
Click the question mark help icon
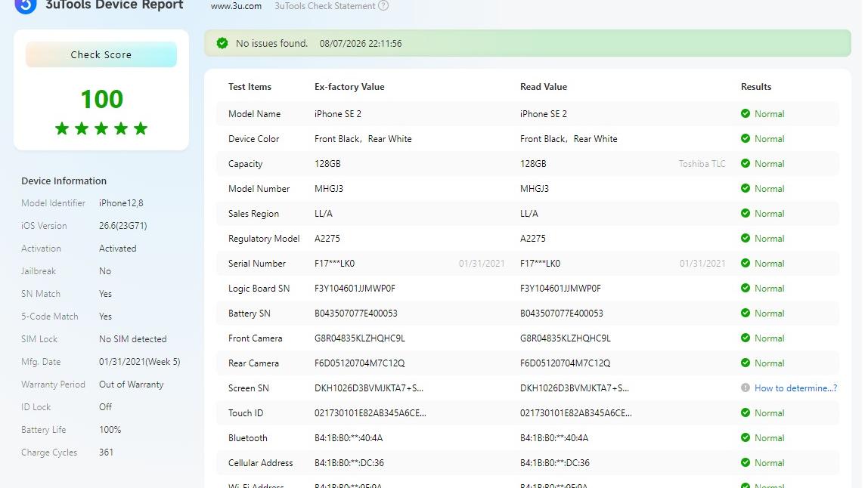coord(383,5)
